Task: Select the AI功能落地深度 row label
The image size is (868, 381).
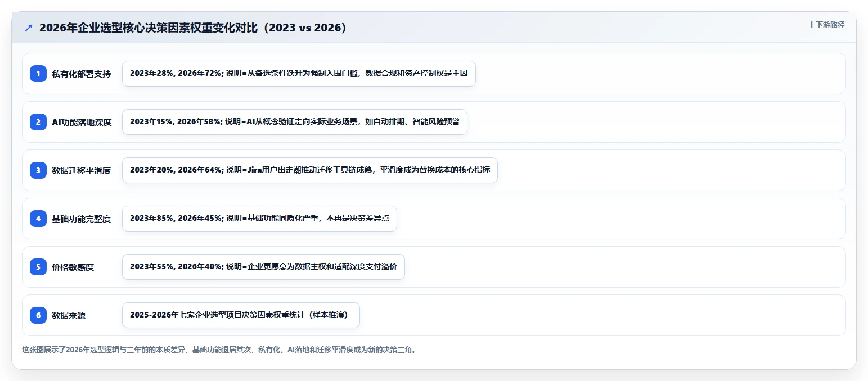Action: coord(82,122)
